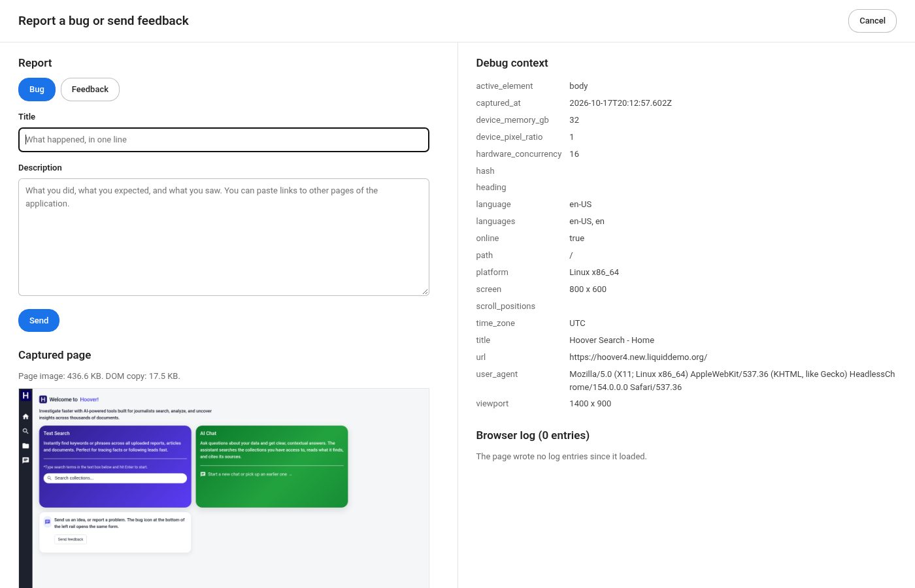Click the platform value 'Linux x86_64'
This screenshot has height=588, width=915.
pyautogui.click(x=594, y=272)
